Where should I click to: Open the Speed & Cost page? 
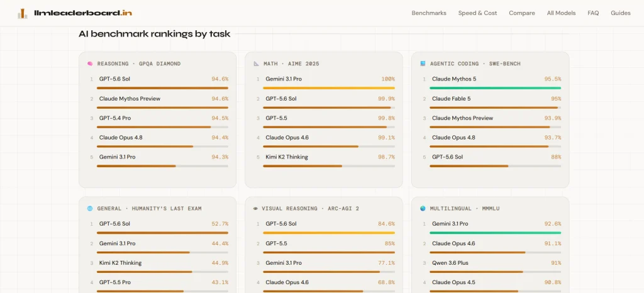tap(478, 13)
